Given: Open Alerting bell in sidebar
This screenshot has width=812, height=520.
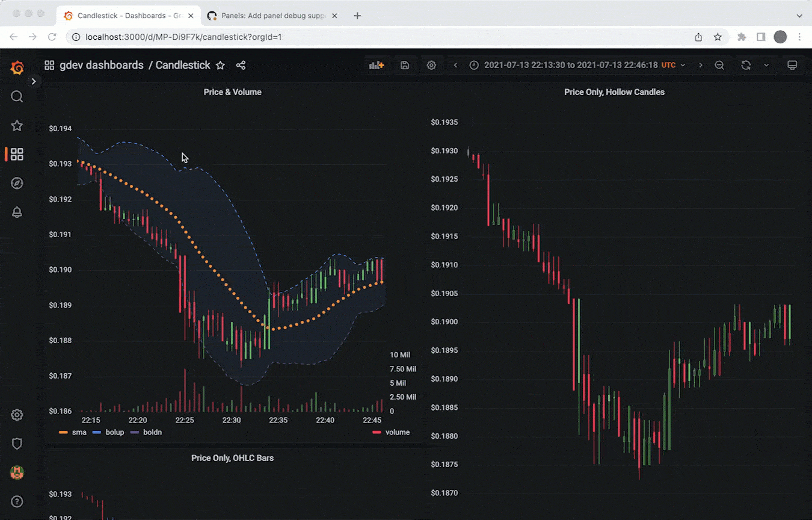Looking at the screenshot, I should pos(17,212).
